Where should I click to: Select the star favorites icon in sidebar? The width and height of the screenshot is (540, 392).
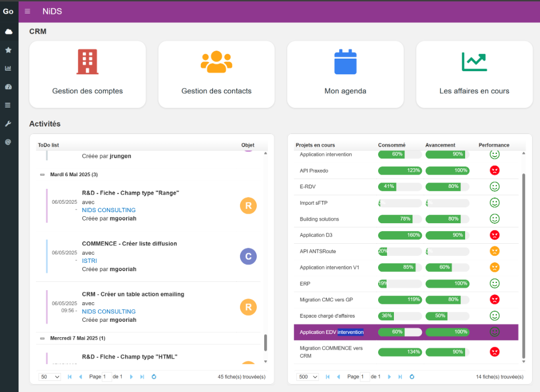tap(8, 50)
